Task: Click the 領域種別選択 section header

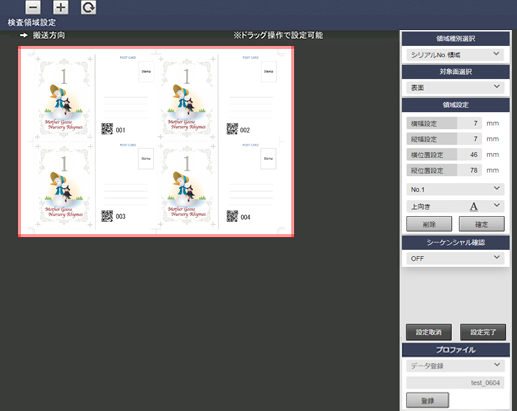Action: [x=456, y=39]
